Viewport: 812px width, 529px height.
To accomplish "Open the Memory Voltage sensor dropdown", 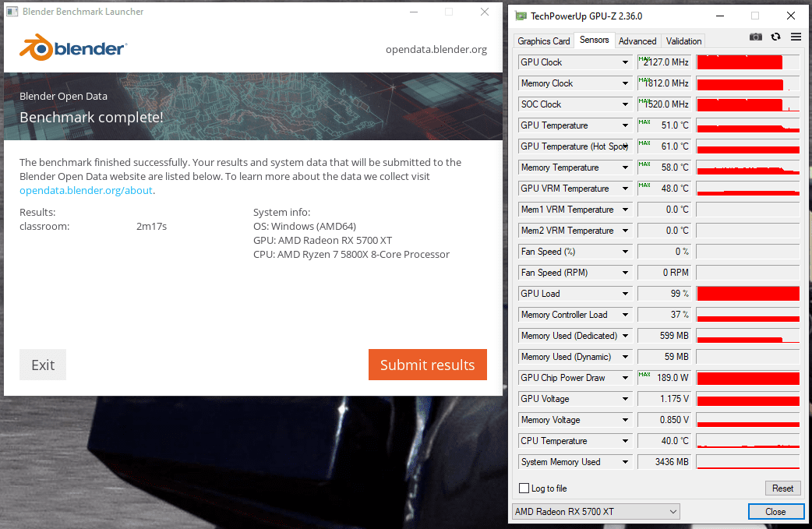I will click(x=625, y=420).
